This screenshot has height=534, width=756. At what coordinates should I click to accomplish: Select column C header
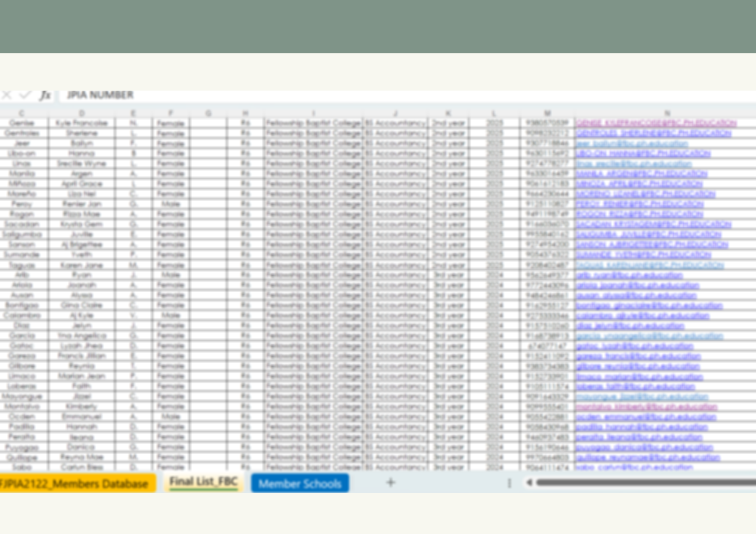pyautogui.click(x=22, y=113)
